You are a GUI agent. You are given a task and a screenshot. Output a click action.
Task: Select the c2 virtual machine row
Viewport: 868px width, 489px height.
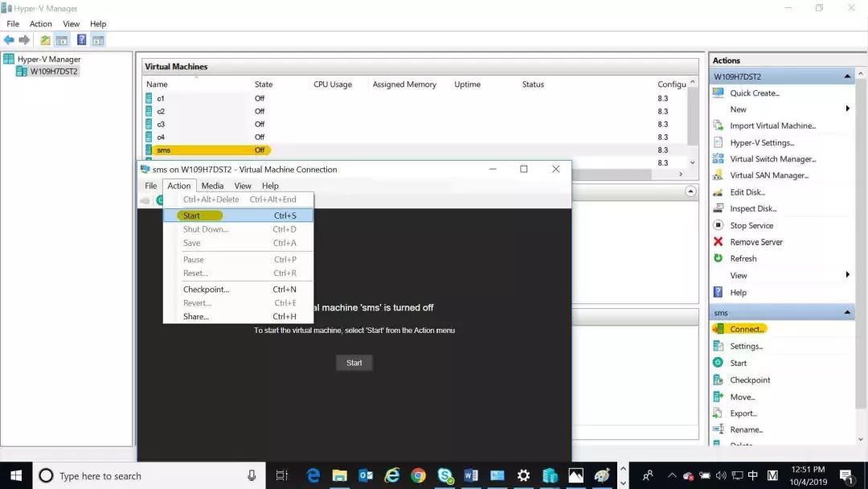pyautogui.click(x=416, y=111)
